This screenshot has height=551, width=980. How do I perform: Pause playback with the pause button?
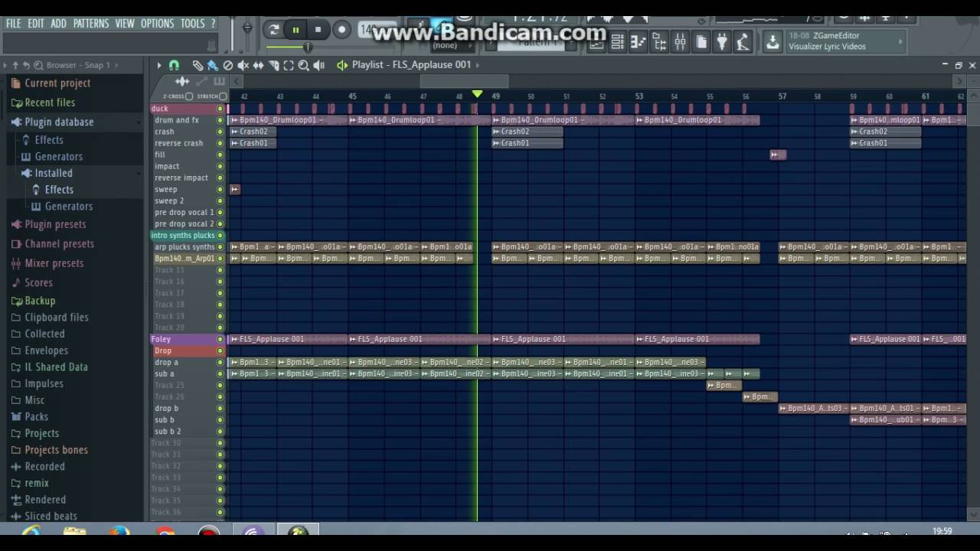(x=296, y=30)
